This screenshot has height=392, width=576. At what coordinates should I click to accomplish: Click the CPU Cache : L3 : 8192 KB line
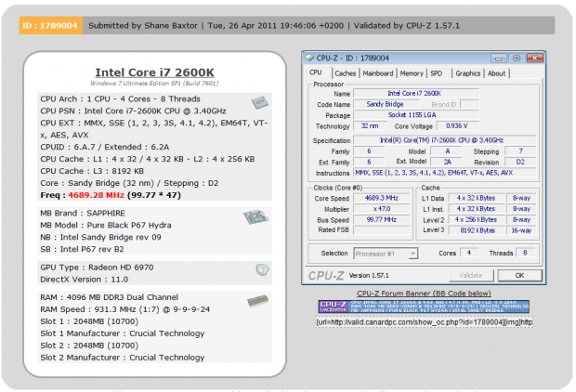coord(92,171)
